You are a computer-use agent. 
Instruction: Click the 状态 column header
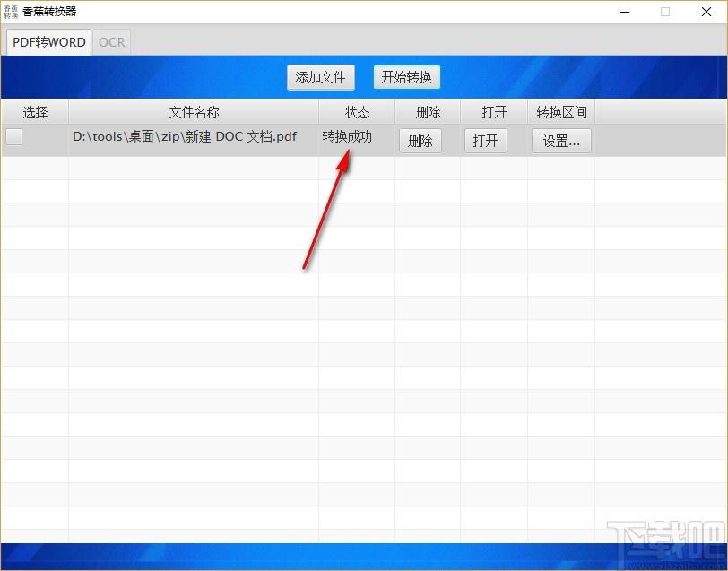[357, 112]
